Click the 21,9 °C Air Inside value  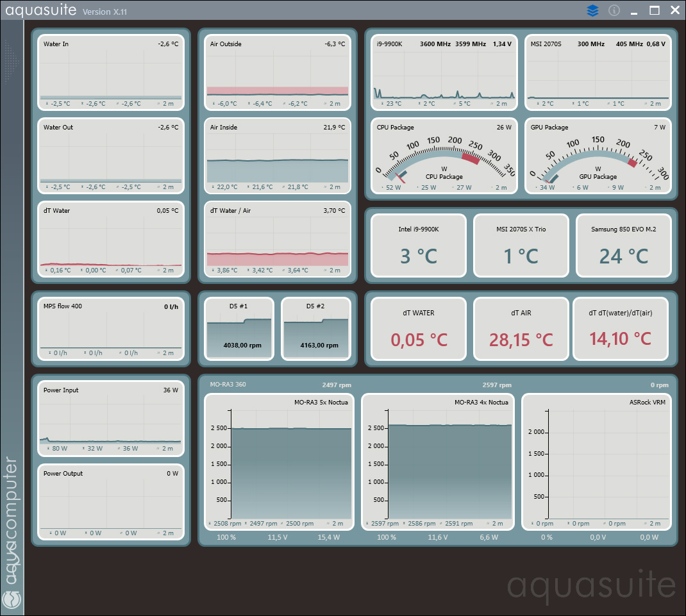click(334, 128)
